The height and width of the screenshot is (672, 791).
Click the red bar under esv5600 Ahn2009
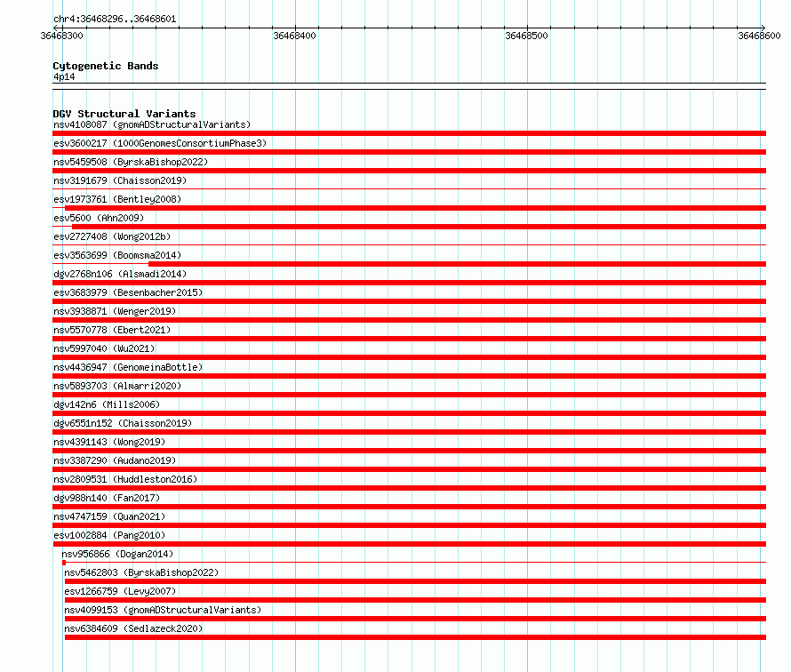[x=419, y=227]
